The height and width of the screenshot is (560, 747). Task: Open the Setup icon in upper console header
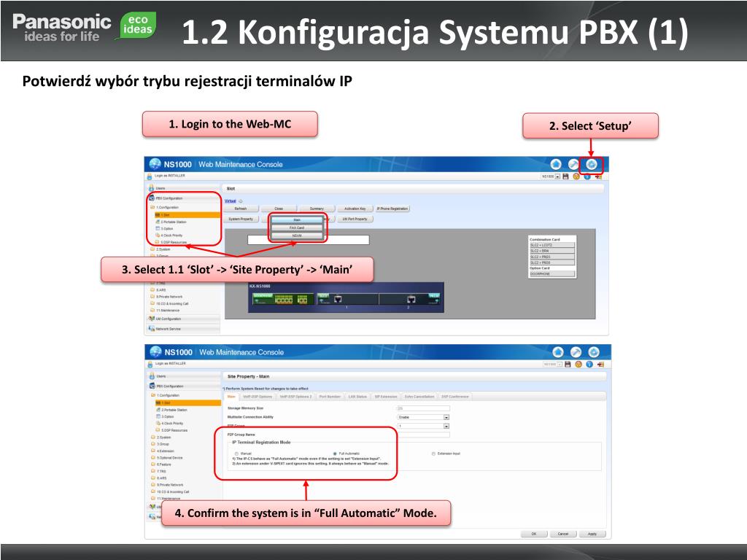[x=591, y=164]
